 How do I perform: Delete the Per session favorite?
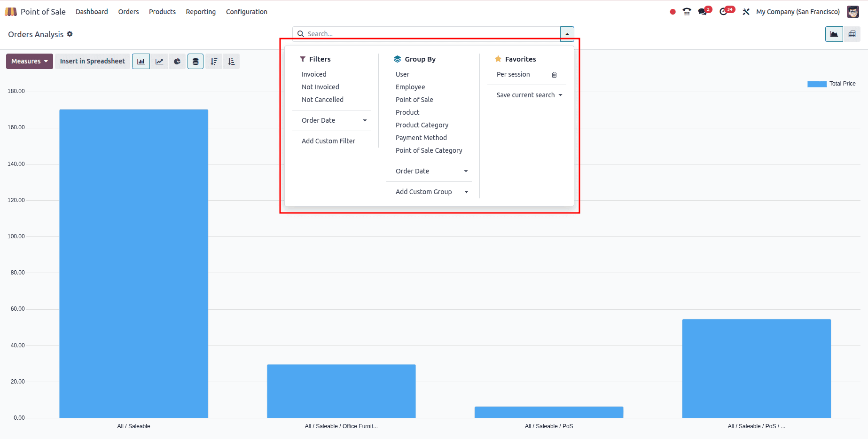click(554, 75)
